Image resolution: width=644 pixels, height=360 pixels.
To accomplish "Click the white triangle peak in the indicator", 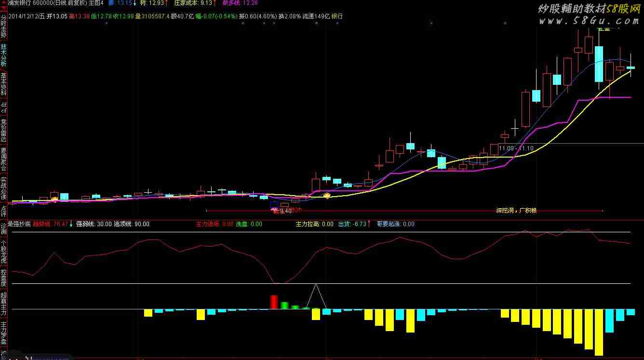I will coord(316,286).
